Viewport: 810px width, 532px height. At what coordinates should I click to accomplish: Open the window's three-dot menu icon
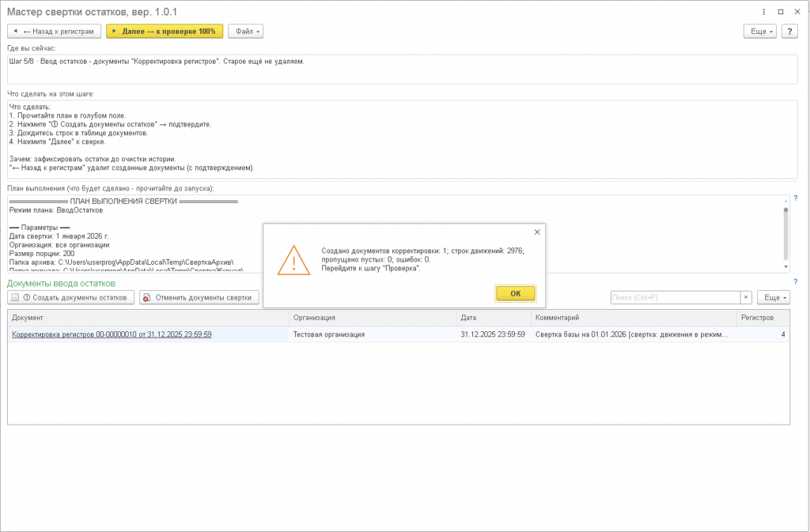coord(763,11)
